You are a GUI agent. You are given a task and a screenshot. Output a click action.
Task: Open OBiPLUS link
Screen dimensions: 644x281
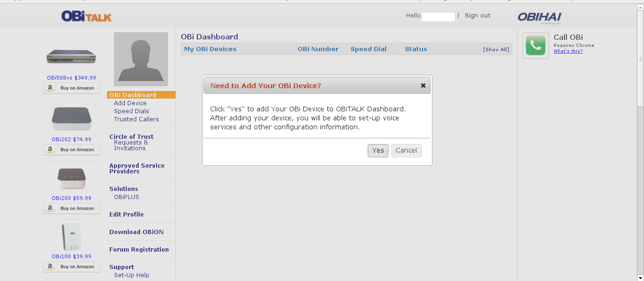pos(126,197)
